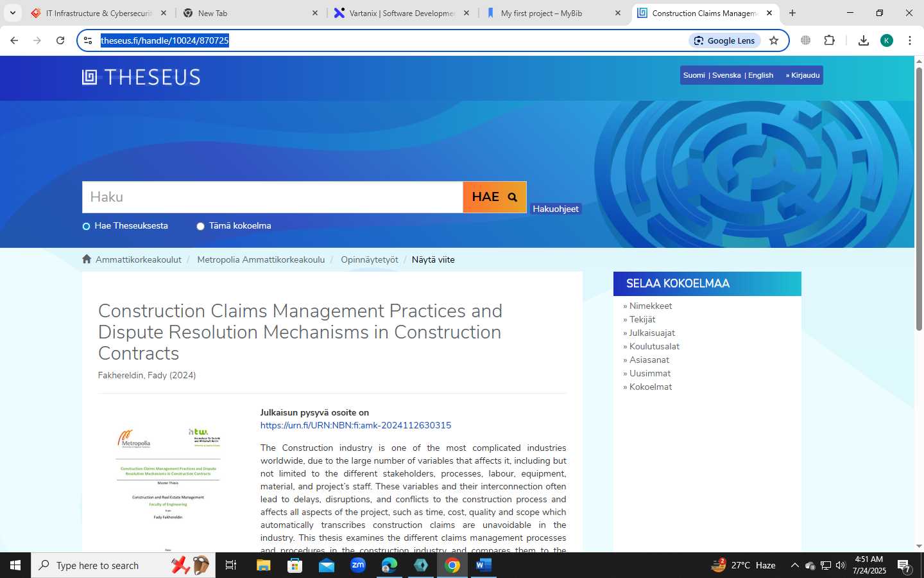Close the Construction Claims Management tab
Image resolution: width=924 pixels, height=578 pixels.
[769, 13]
